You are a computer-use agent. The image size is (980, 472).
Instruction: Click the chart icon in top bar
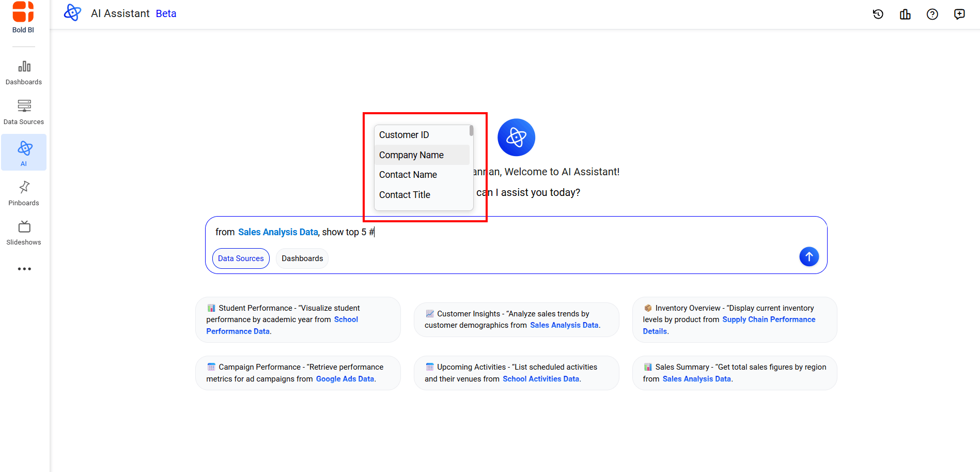tap(905, 14)
